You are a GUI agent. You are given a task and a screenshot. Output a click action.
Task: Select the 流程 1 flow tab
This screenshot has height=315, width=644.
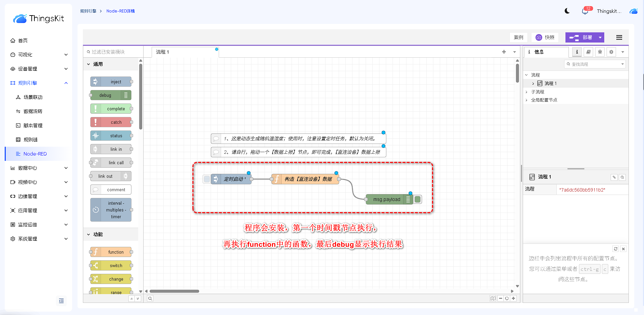coord(163,52)
